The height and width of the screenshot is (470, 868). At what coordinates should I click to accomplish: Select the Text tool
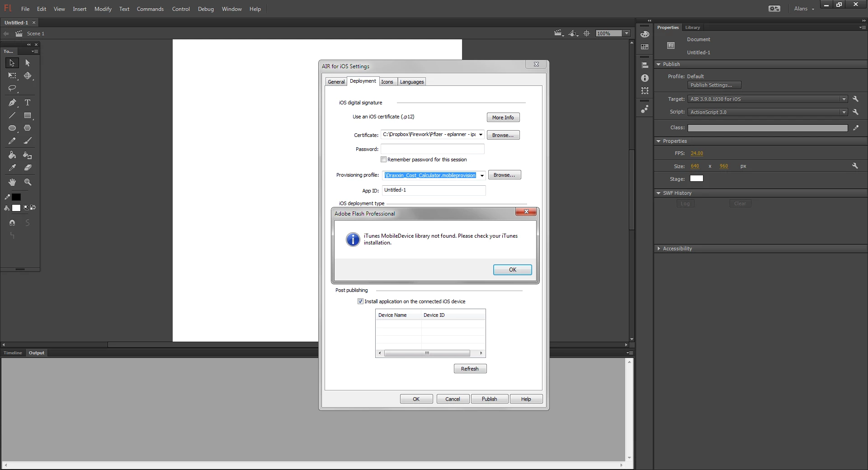(x=28, y=103)
